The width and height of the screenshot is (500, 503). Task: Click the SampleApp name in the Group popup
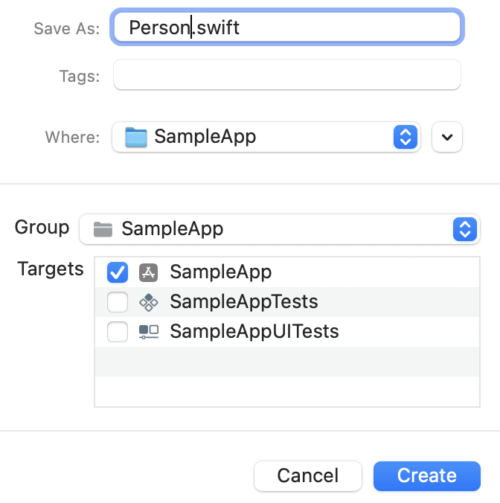pos(172,229)
